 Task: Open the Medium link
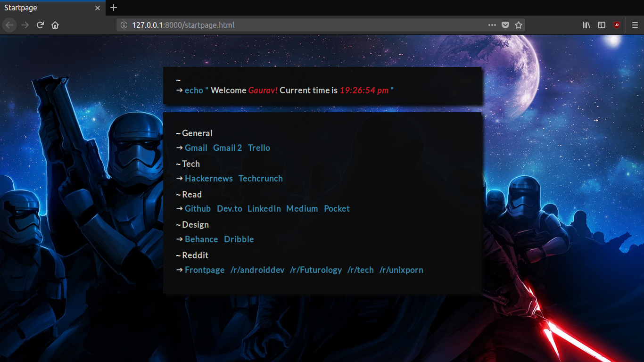302,209
